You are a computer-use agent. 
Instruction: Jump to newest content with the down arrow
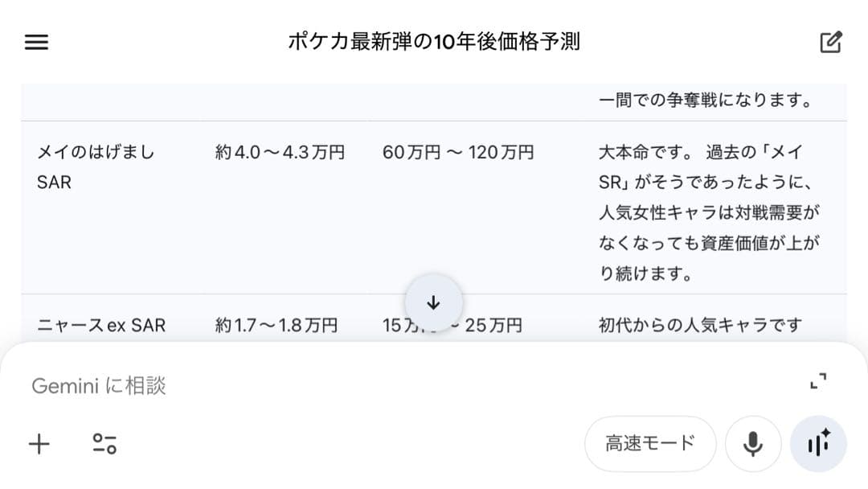434,303
